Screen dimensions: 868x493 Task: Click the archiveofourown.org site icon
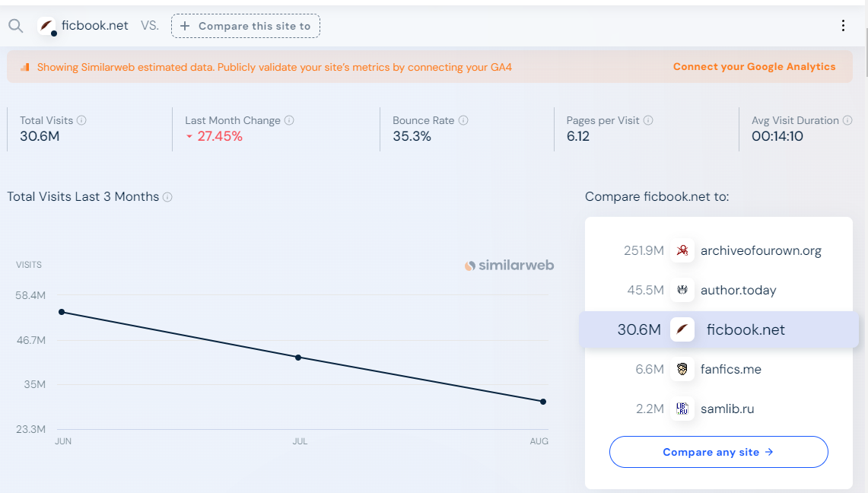682,250
